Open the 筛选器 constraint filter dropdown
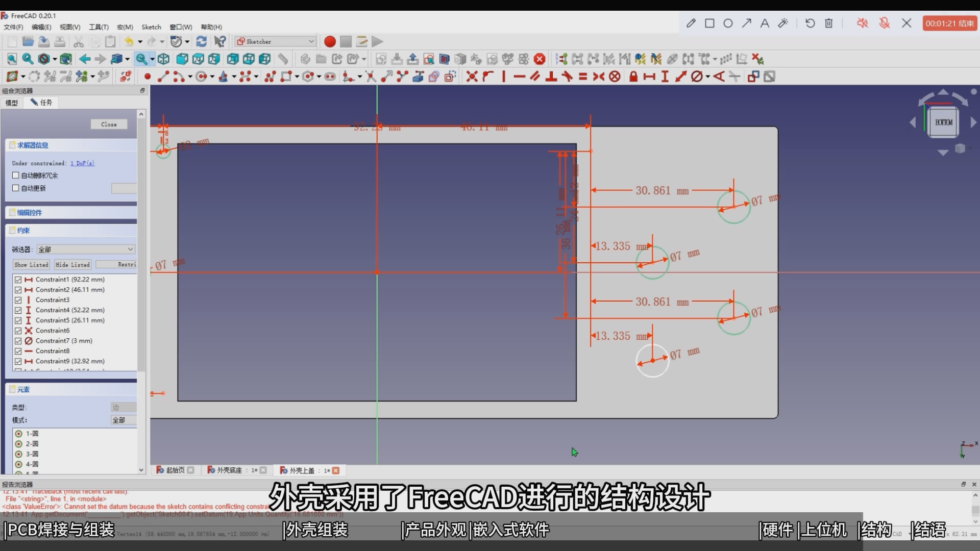This screenshot has height=551, width=980. 86,249
